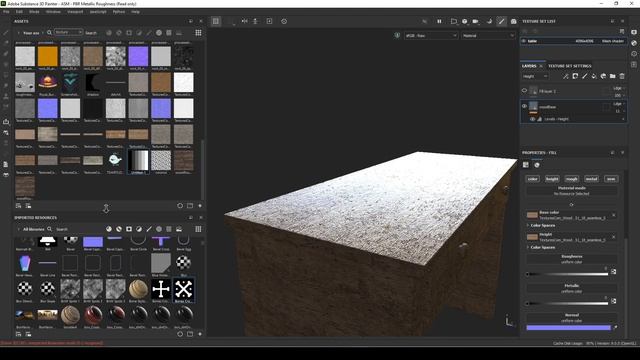Switch Assets panel to grid view icon
The height and width of the screenshot is (360, 640).
198,33
